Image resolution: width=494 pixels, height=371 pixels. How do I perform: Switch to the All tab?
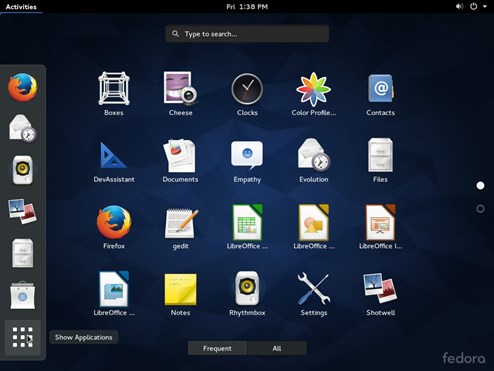pos(277,348)
